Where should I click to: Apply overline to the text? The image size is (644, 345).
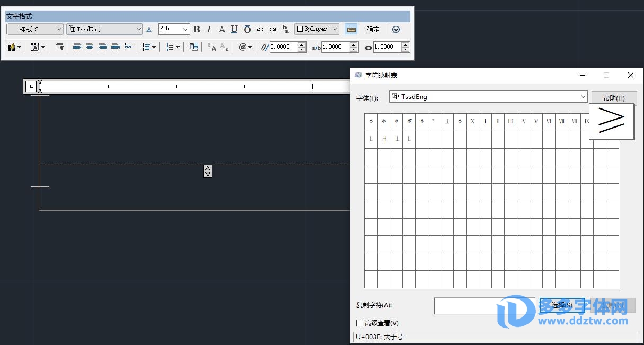247,30
